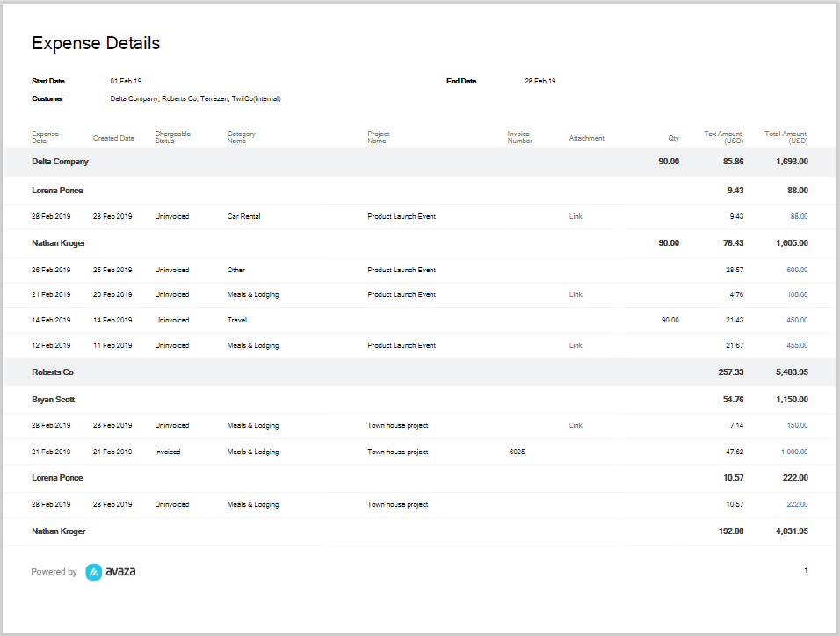840x636 pixels.
Task: Open the 88.00 total in the Car Rental row
Action: pyautogui.click(x=799, y=216)
